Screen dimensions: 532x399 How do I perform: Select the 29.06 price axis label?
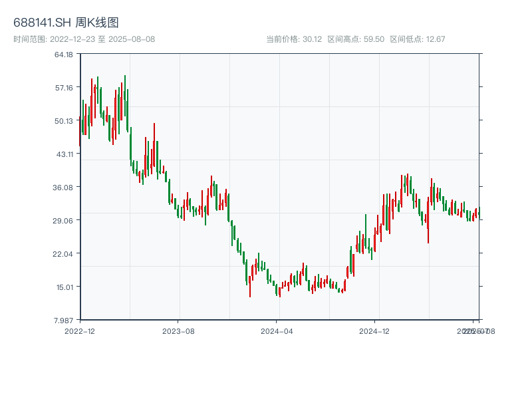pyautogui.click(x=64, y=220)
